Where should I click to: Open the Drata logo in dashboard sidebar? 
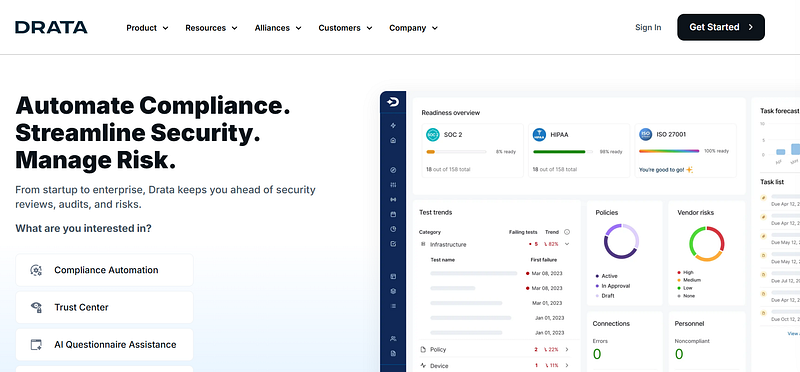tap(393, 103)
